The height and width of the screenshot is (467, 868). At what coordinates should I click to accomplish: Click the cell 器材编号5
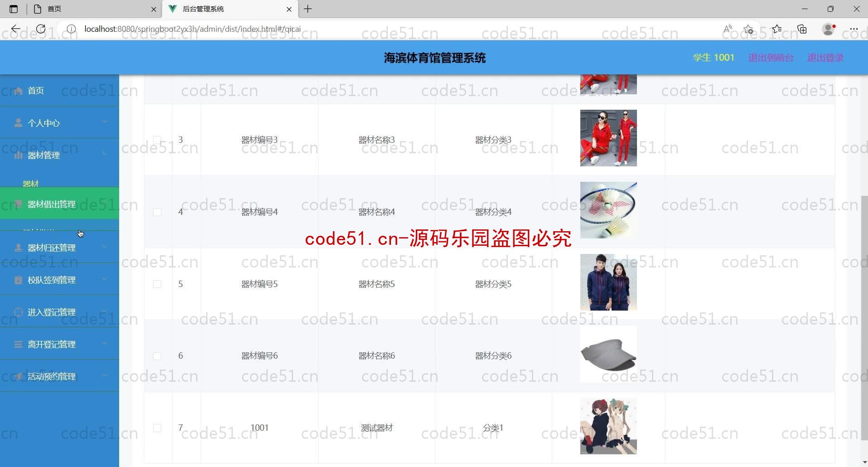click(x=260, y=284)
